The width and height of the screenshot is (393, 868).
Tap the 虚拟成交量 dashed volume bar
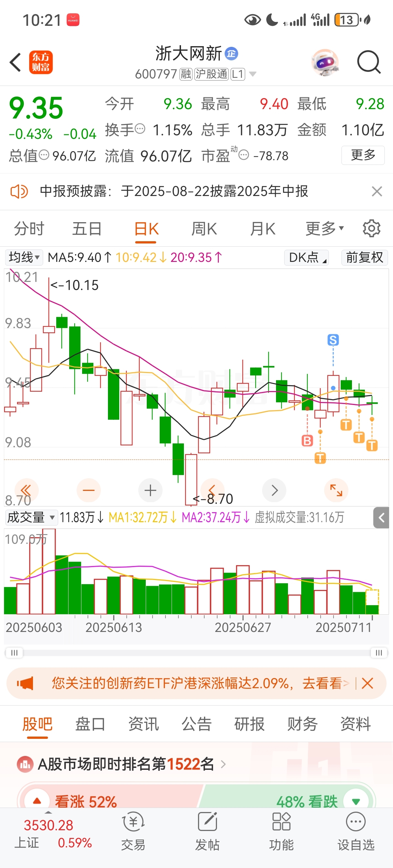coord(372,602)
